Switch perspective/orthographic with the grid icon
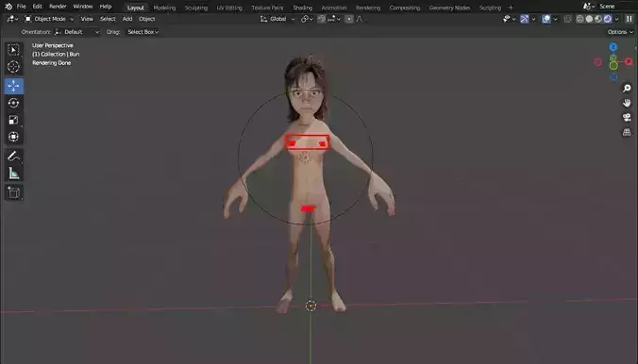638x364 pixels. pyautogui.click(x=627, y=132)
